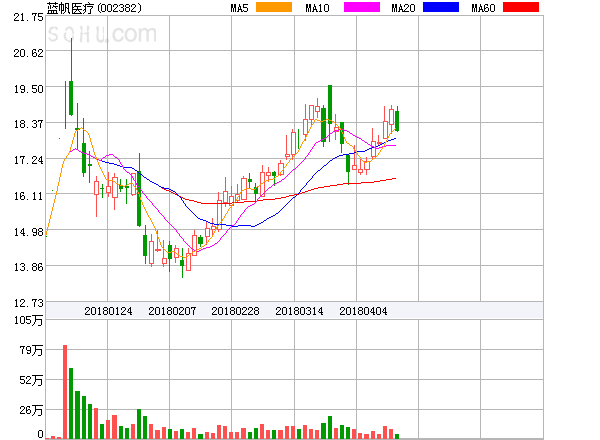600x440 pixels.
Task: Click the 12.73 price axis label
Action: pyautogui.click(x=28, y=303)
